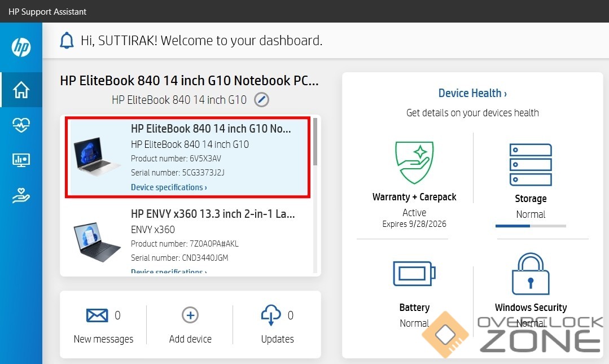Click the welcome greeting 'Hi, SUTTIRAK!'

119,41
